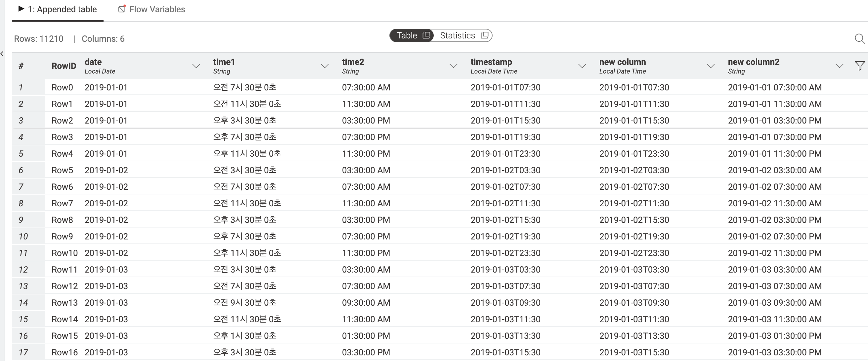Image resolution: width=868 pixels, height=361 pixels.
Task: Click the Flow Variables tab icon
Action: pyautogui.click(x=122, y=9)
